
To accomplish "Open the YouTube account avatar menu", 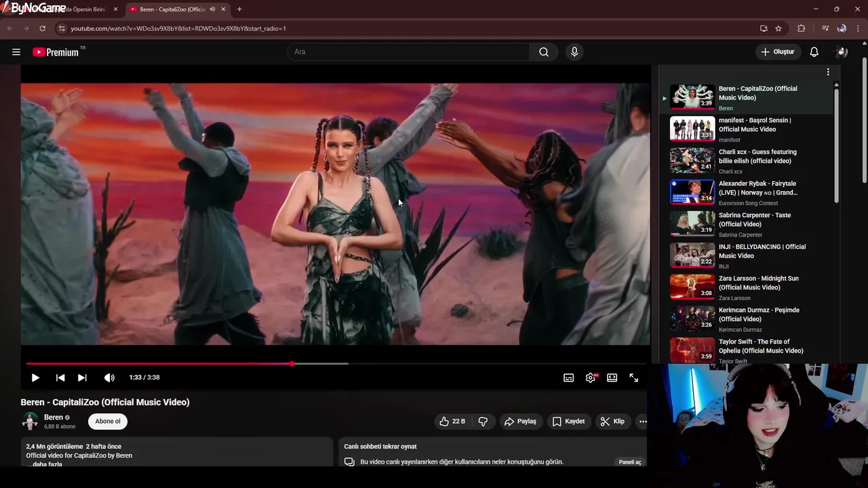I will click(842, 52).
